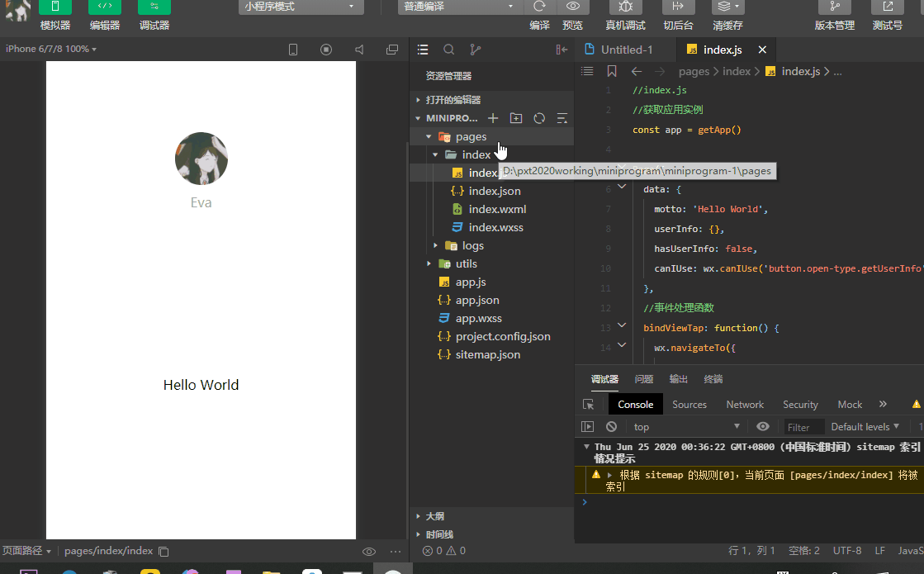This screenshot has height=574, width=924.
Task: Fold the bindViewTap function at line 13
Action: (x=622, y=325)
